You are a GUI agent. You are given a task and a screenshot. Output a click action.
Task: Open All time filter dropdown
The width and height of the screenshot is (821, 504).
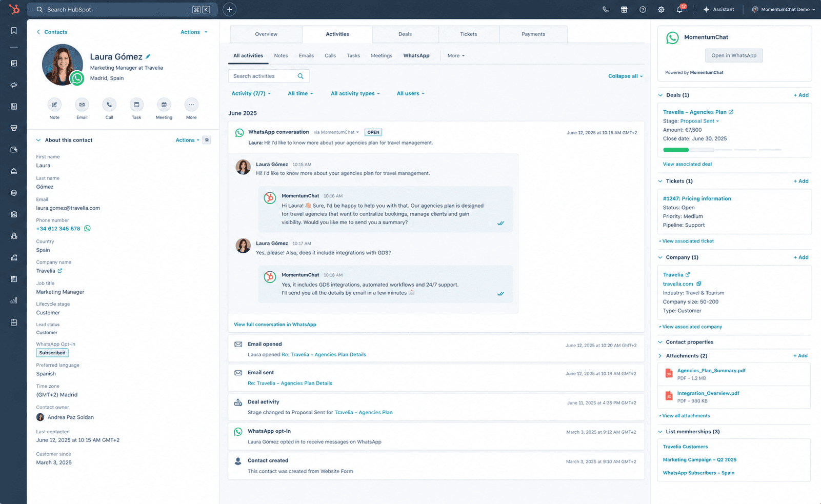click(x=300, y=93)
